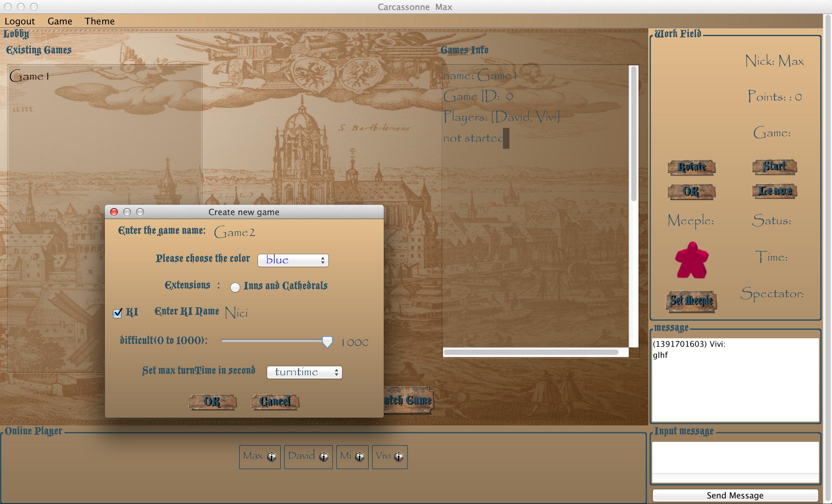Open the turntime dropdown
This screenshot has width=832, height=504.
click(x=304, y=372)
